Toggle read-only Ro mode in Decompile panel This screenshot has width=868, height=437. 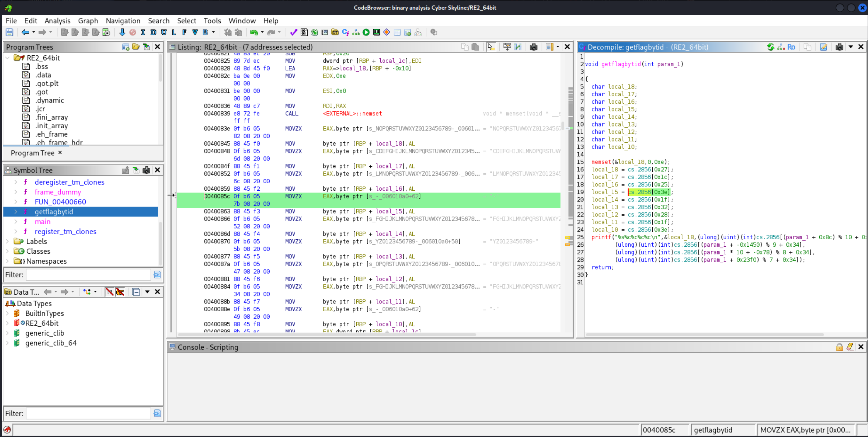pos(791,47)
